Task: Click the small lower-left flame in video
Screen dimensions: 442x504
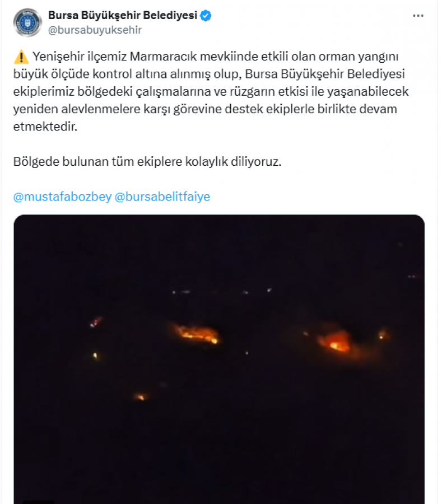Action: [x=141, y=397]
